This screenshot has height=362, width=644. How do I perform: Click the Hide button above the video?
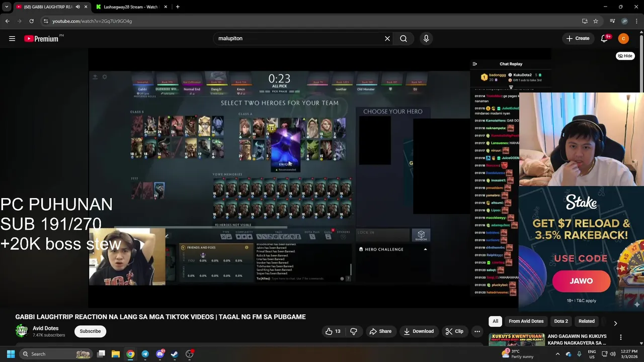coord(625,56)
